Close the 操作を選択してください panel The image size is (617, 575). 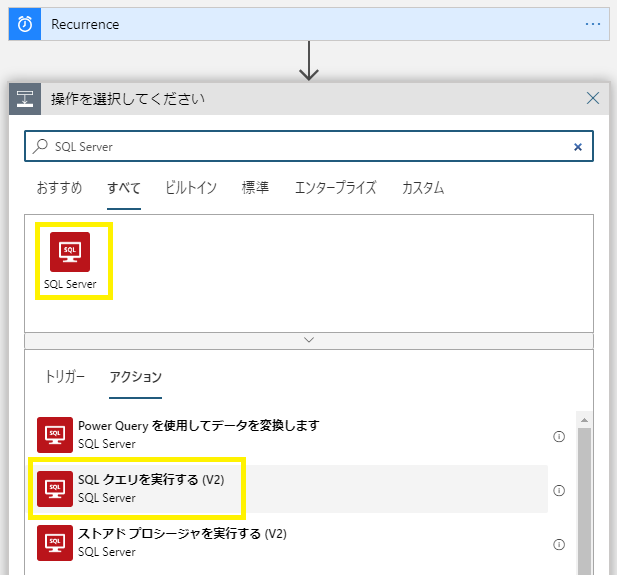point(593,98)
